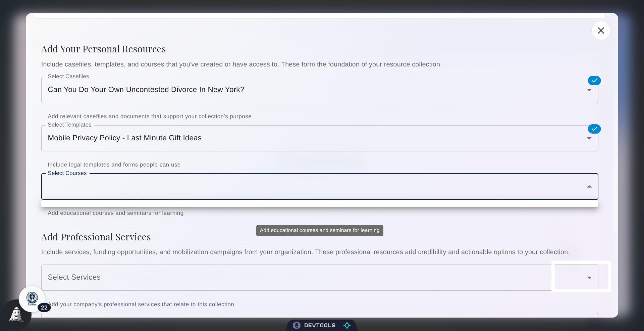Screen dimensions: 644x331
Task: Click the Mobile Privacy Policy template value
Action: (x=124, y=138)
